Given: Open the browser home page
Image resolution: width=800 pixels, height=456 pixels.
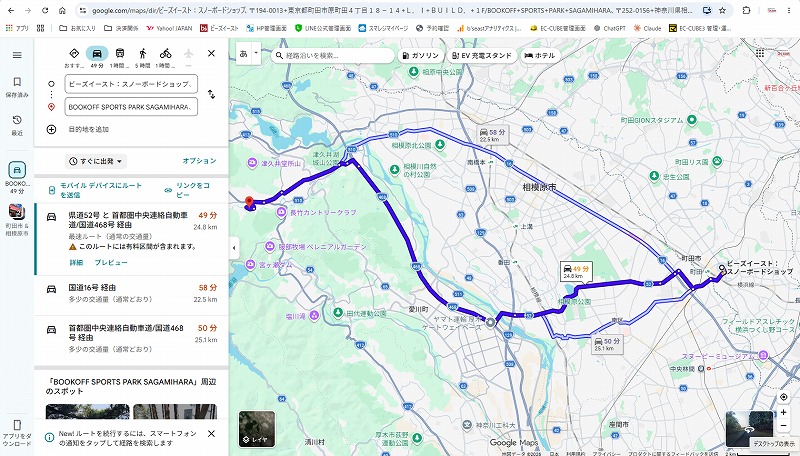Looking at the screenshot, I should [62, 10].
